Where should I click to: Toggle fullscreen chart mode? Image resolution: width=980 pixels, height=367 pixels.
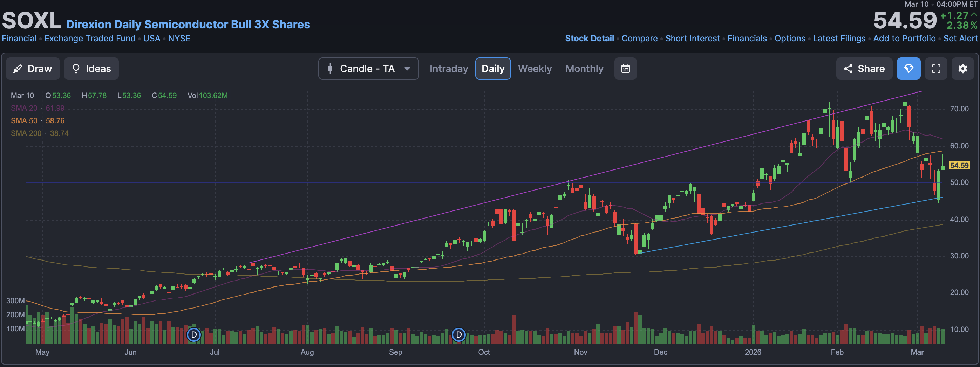936,69
